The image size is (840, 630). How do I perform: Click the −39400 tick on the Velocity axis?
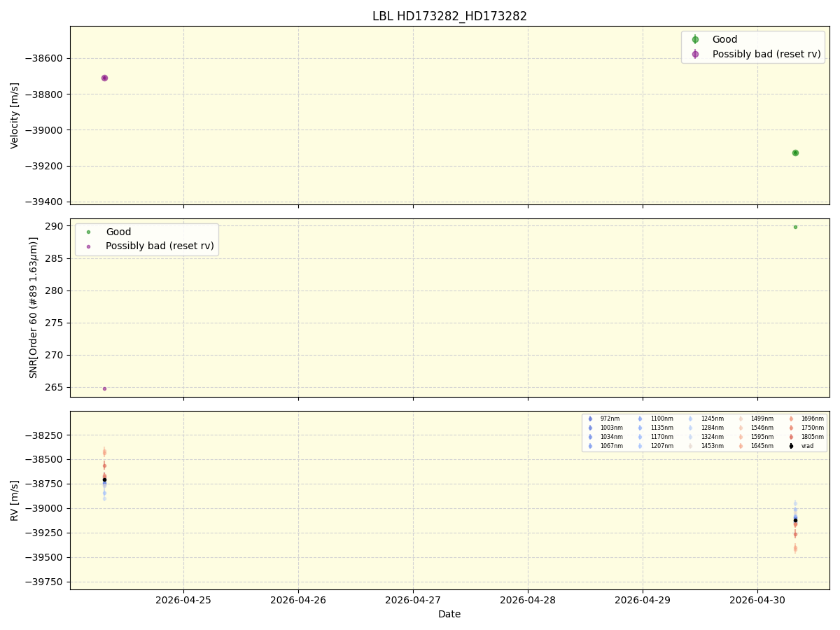45,202
